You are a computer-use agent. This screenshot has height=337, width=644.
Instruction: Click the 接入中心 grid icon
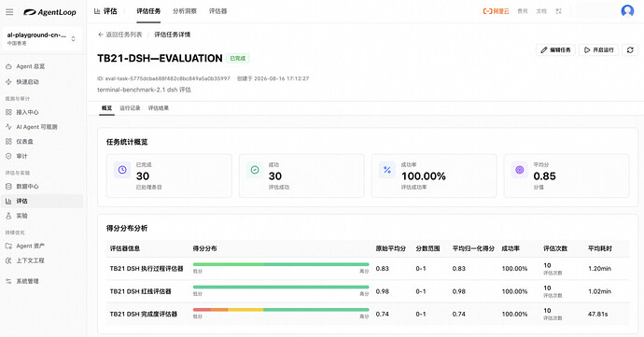(8, 112)
